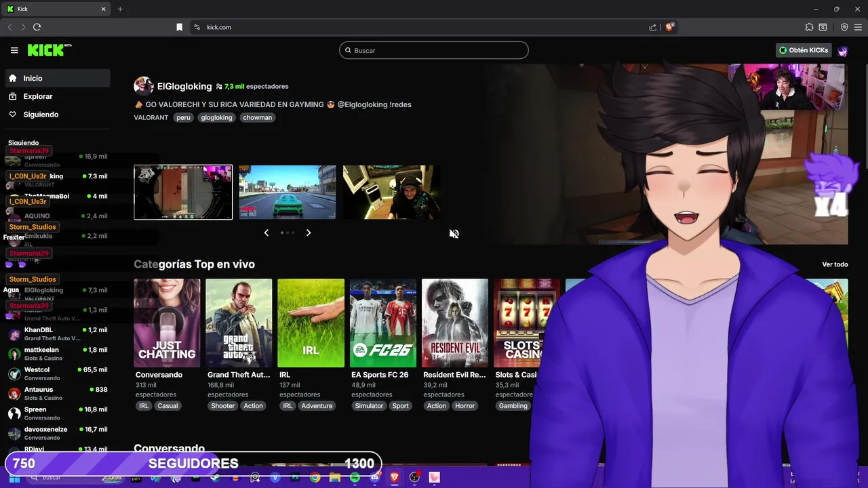868x488 pixels.
Task: Select the chowman tag
Action: pyautogui.click(x=257, y=117)
